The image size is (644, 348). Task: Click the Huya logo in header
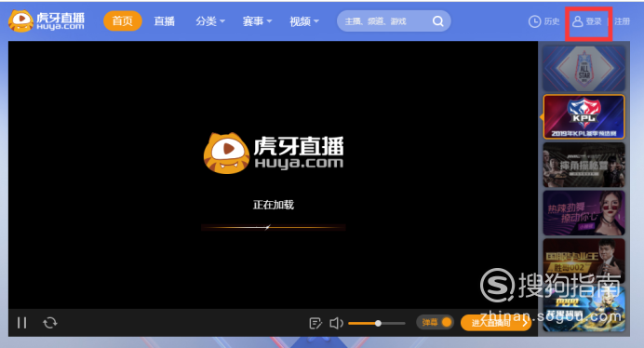click(x=47, y=21)
